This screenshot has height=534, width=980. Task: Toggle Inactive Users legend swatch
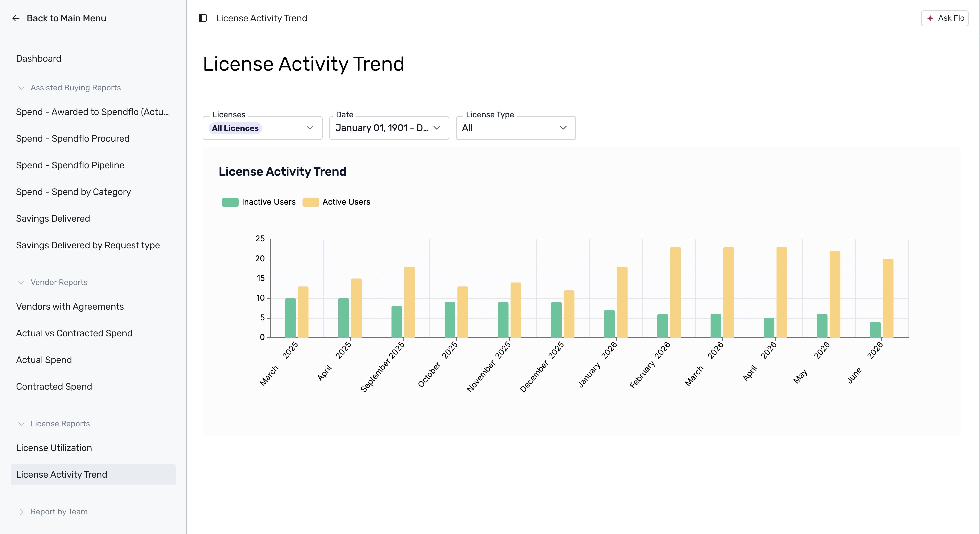click(230, 202)
